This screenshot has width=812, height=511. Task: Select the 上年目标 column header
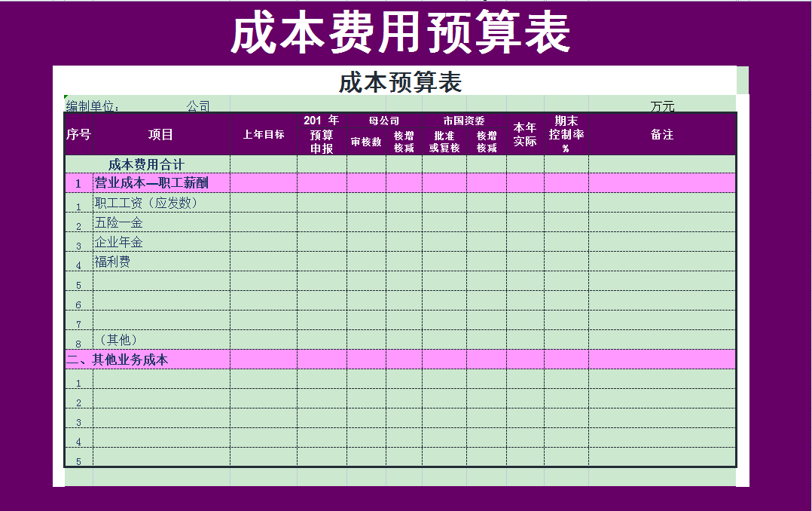[x=260, y=133]
